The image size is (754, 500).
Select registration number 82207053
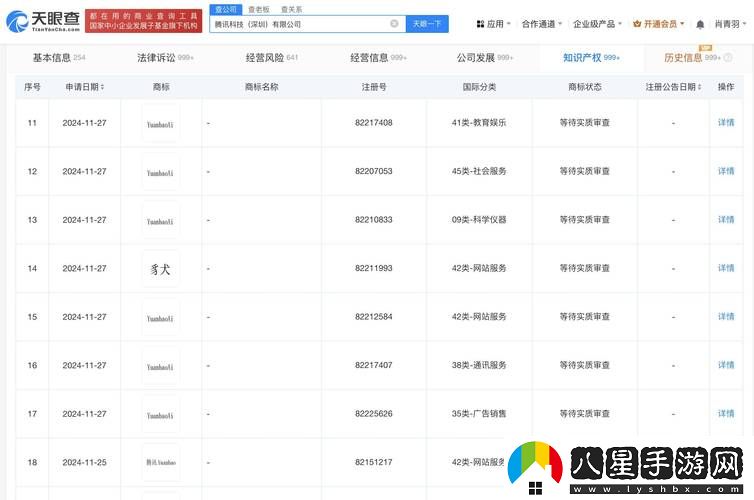(374, 171)
